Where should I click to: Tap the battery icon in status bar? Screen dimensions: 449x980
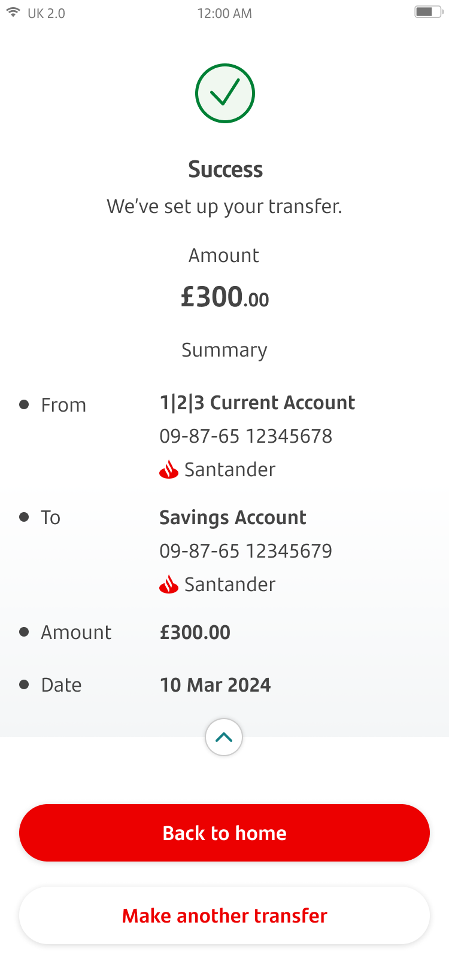click(428, 12)
